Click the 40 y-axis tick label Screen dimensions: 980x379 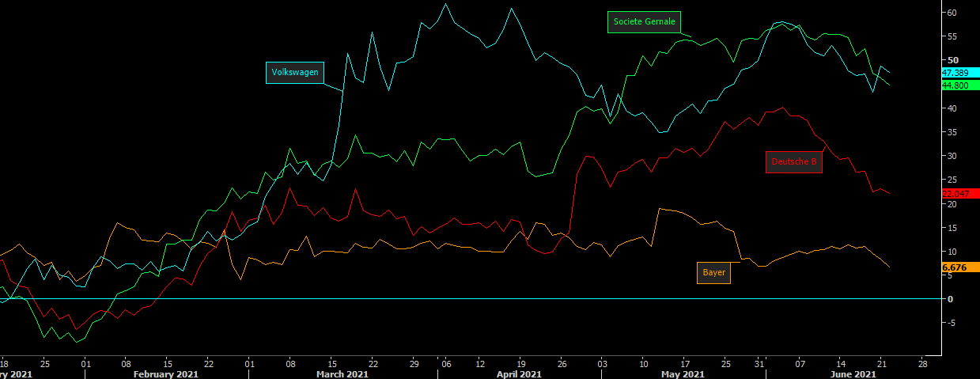pyautogui.click(x=952, y=108)
